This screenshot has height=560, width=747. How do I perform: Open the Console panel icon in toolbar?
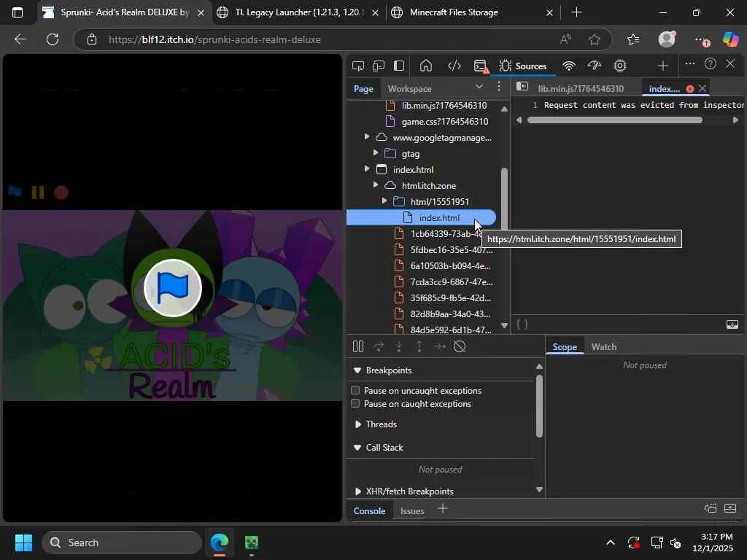pos(481,66)
